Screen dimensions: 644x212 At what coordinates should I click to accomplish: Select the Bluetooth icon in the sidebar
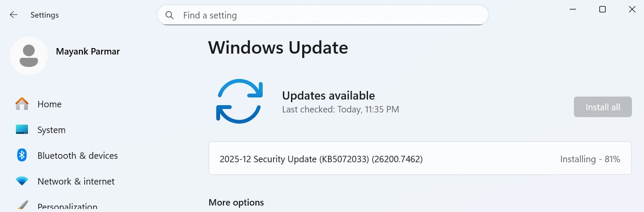[x=22, y=155]
